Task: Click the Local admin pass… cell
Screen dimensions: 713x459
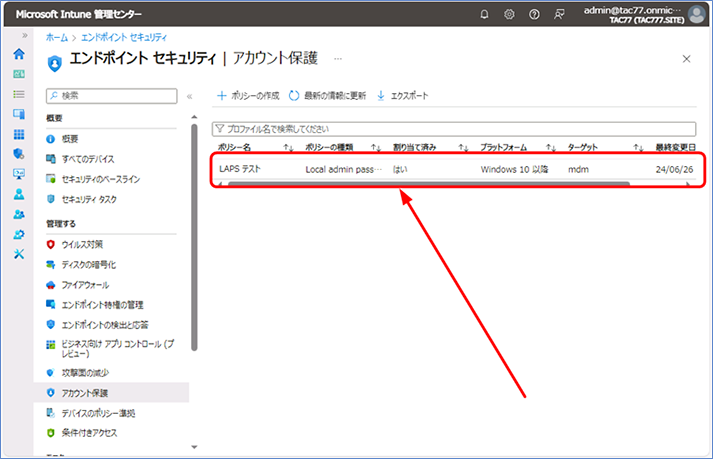Action: pyautogui.click(x=344, y=169)
